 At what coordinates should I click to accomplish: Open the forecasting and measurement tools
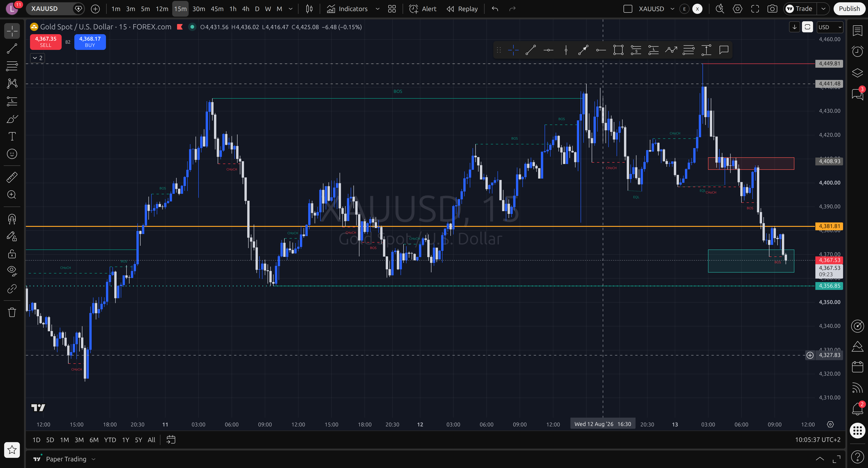coord(12,101)
